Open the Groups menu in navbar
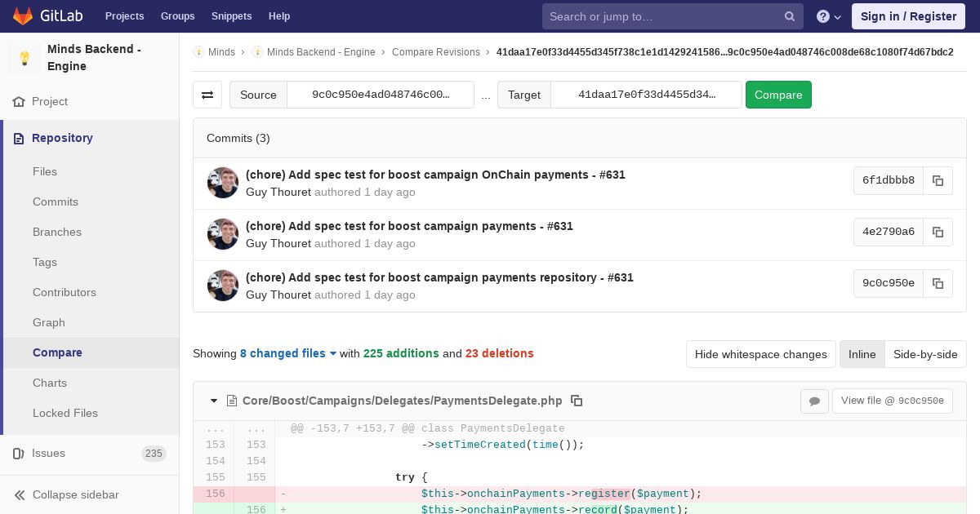This screenshot has width=980, height=514. click(x=177, y=16)
